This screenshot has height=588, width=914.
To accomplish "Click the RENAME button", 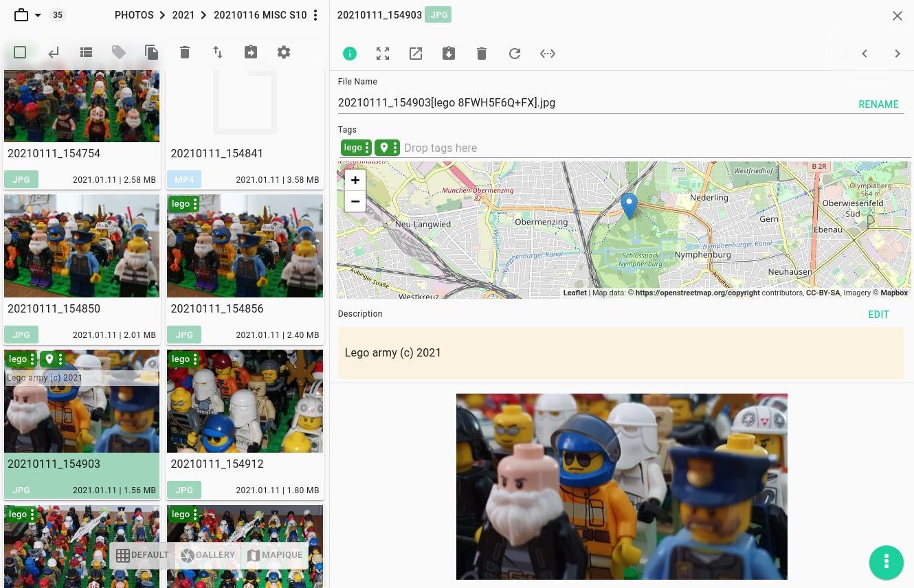I will pyautogui.click(x=878, y=104).
